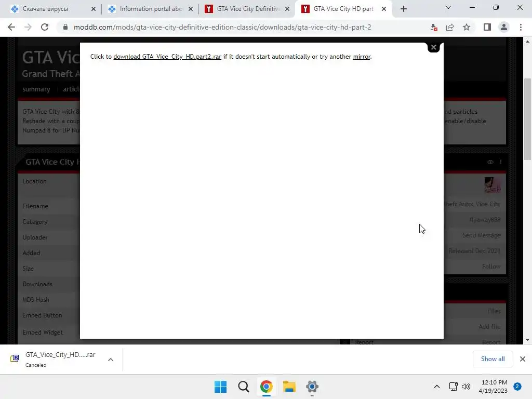Switch to Information portal tab
This screenshot has height=399, width=532.
[151, 9]
